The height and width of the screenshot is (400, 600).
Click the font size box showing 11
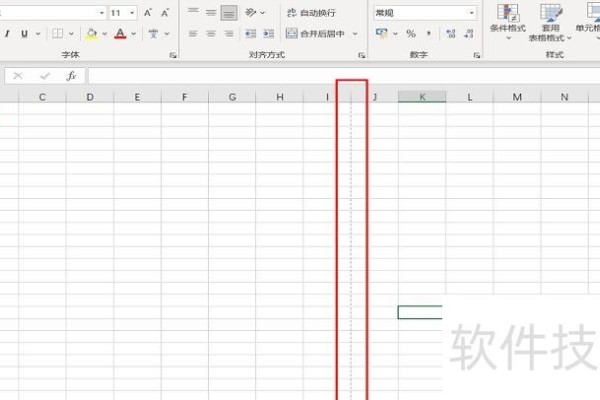point(118,13)
